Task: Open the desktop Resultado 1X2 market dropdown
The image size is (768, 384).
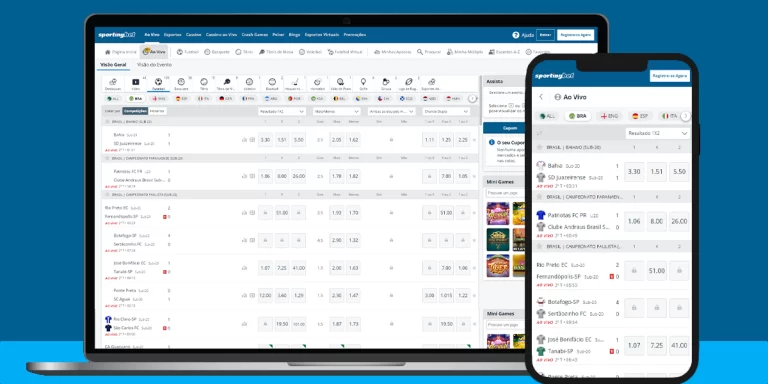Action: 282,111
